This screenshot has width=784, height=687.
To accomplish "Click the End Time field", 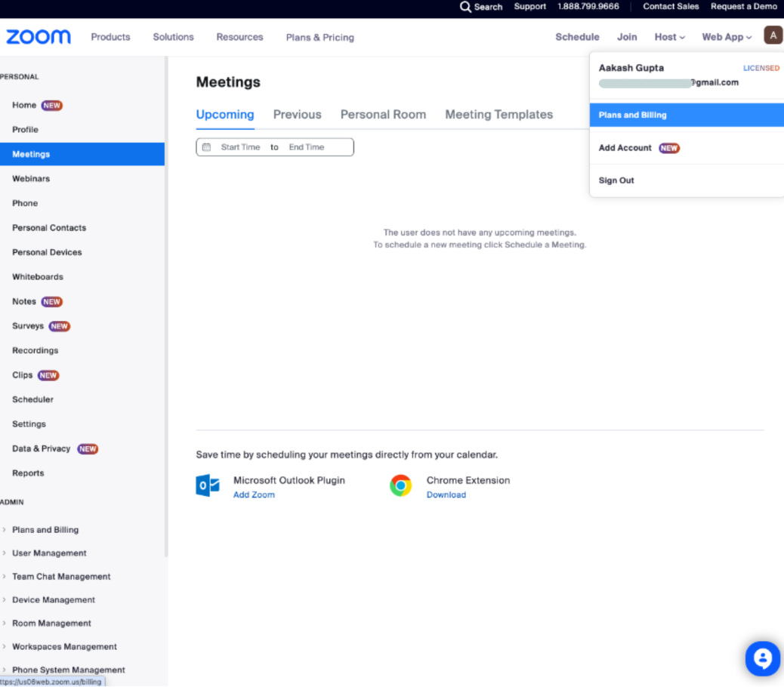I will pos(307,147).
